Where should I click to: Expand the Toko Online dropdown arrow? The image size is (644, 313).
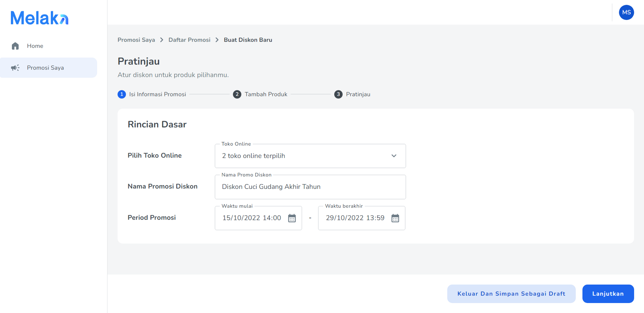pyautogui.click(x=394, y=156)
